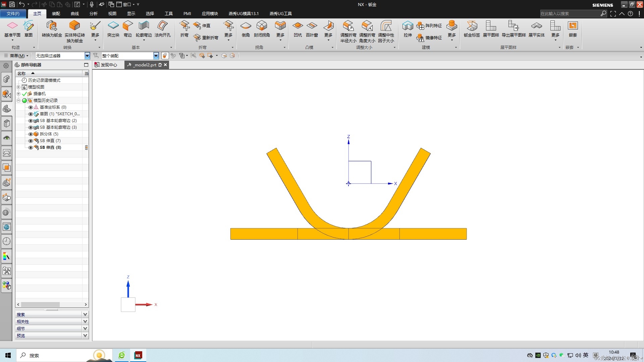Switch to the 曲线 ribbon tab
Image resolution: width=644 pixels, height=362 pixels.
click(x=75, y=14)
